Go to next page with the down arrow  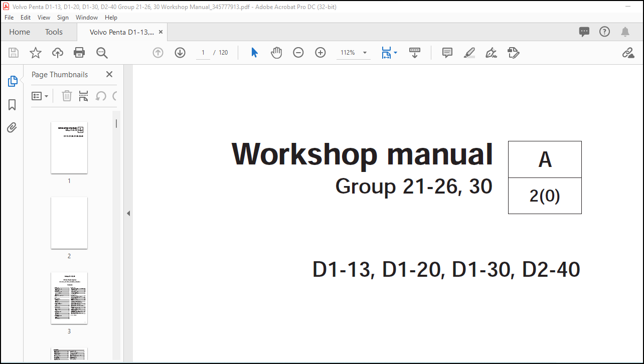pyautogui.click(x=180, y=53)
